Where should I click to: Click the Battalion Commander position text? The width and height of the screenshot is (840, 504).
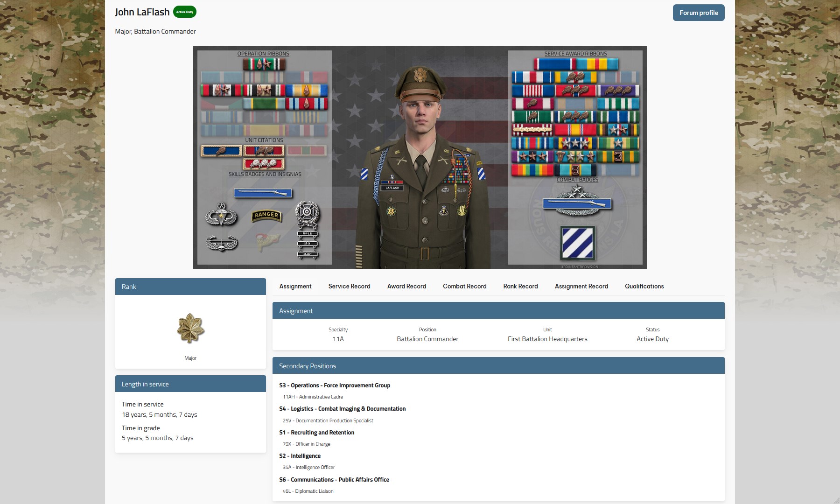tap(427, 339)
